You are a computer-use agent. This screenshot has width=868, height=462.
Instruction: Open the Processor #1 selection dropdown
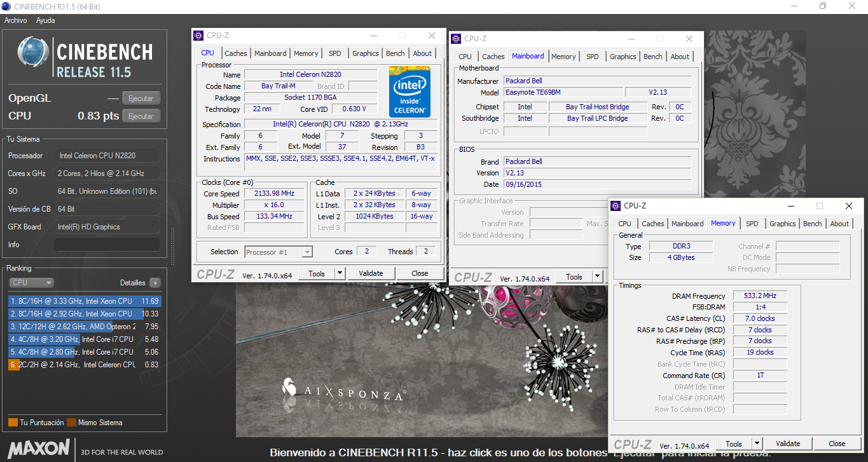click(x=279, y=252)
